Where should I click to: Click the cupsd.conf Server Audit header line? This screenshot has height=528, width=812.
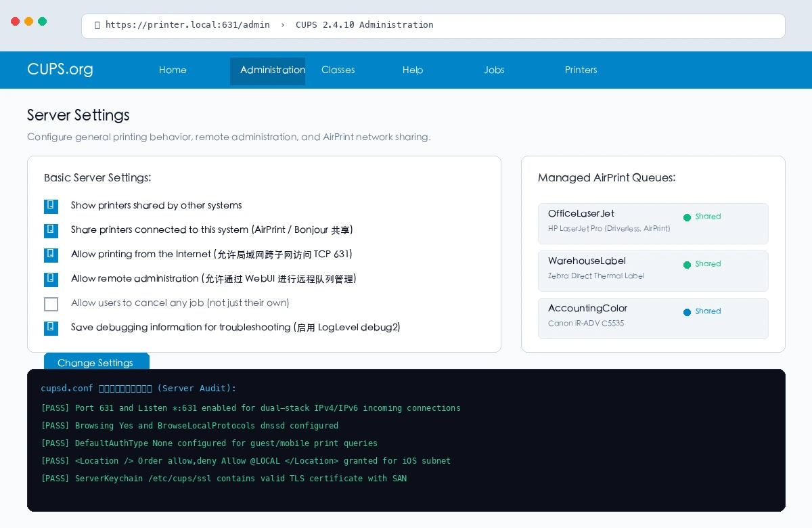point(139,389)
